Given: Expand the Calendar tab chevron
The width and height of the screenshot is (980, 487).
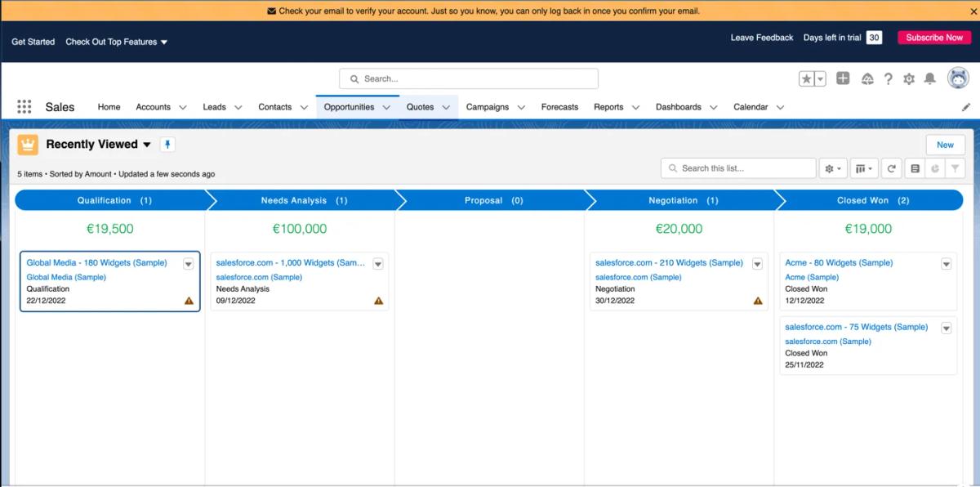Looking at the screenshot, I should 780,107.
